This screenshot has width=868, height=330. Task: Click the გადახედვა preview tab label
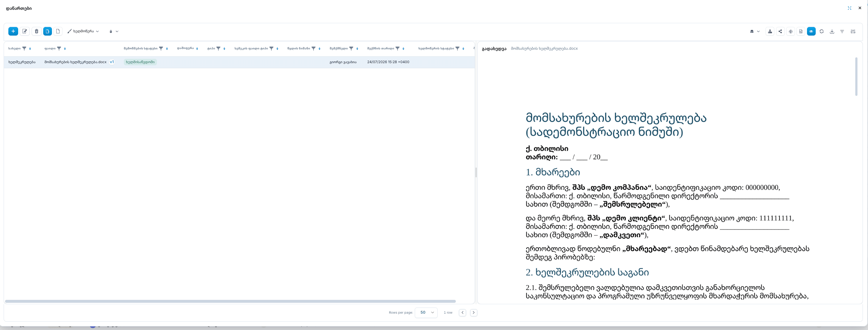(x=494, y=49)
